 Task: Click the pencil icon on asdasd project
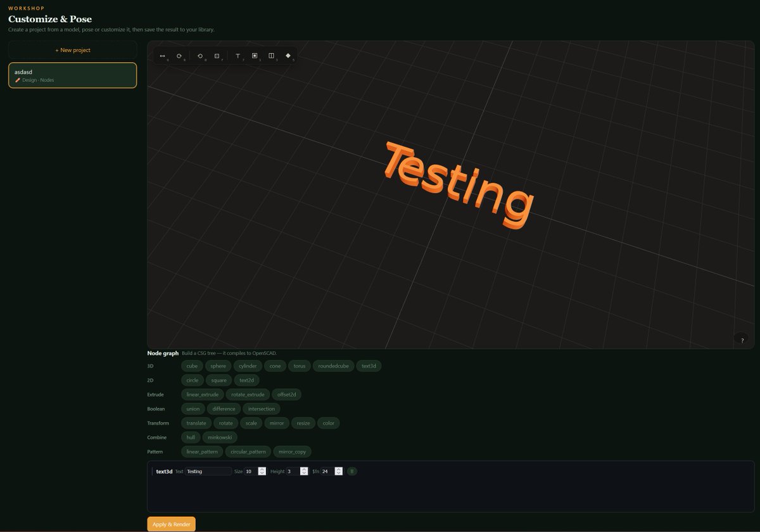18,80
